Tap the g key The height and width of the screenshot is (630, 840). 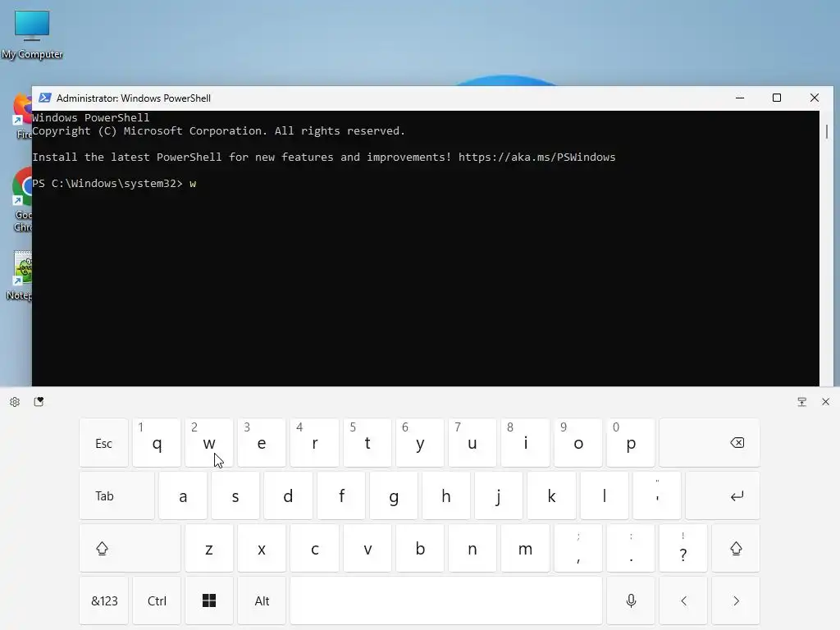click(x=393, y=496)
